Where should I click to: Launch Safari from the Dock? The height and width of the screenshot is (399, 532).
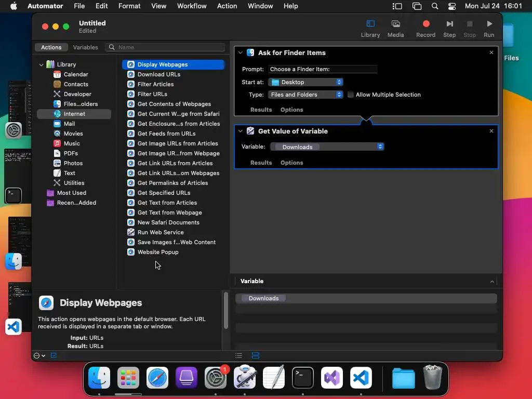[157, 378]
